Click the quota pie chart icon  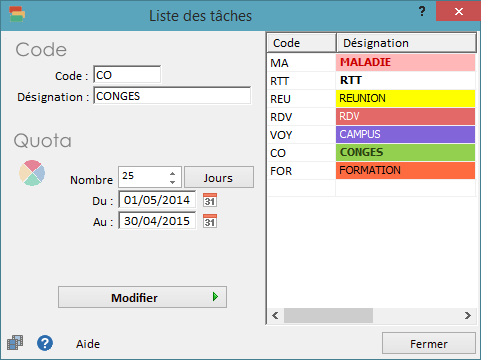pyautogui.click(x=32, y=173)
